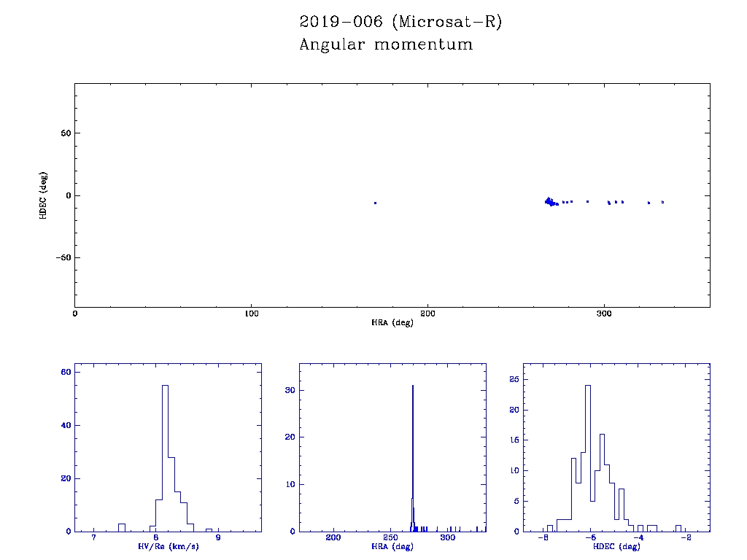Click the HRA (deg) label under scatter plot

point(392,322)
